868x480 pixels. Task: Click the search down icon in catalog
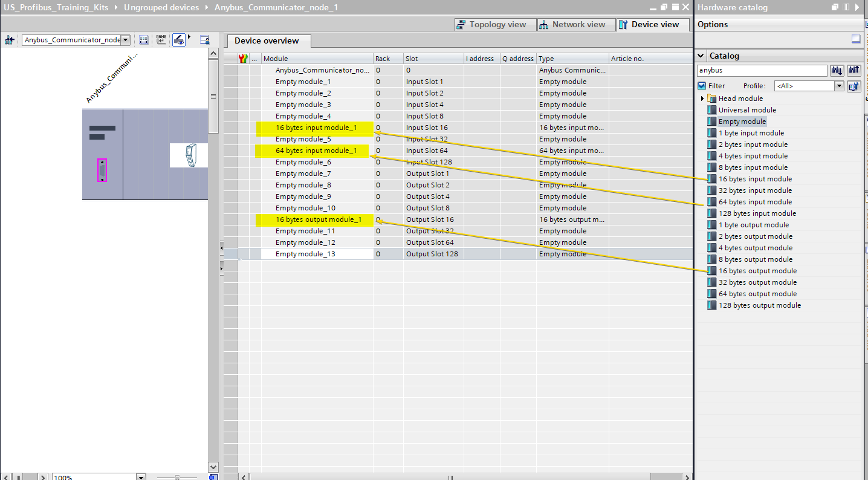(837, 70)
